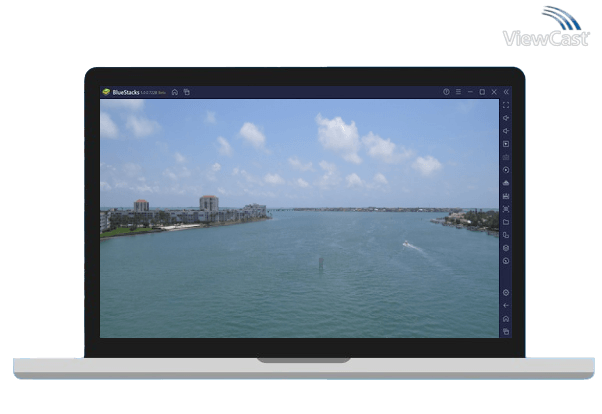Image resolution: width=602 pixels, height=414 pixels.
Task: Click the home icon in title bar
Action: point(174,92)
